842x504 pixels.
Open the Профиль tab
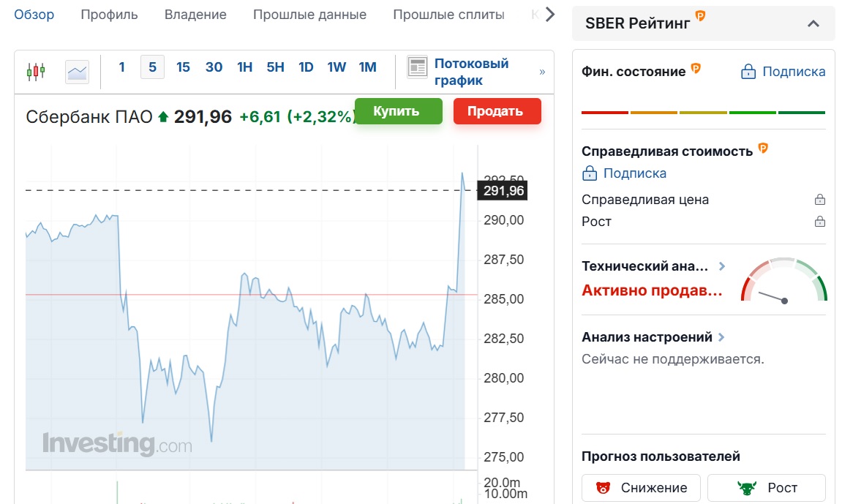pos(109,15)
